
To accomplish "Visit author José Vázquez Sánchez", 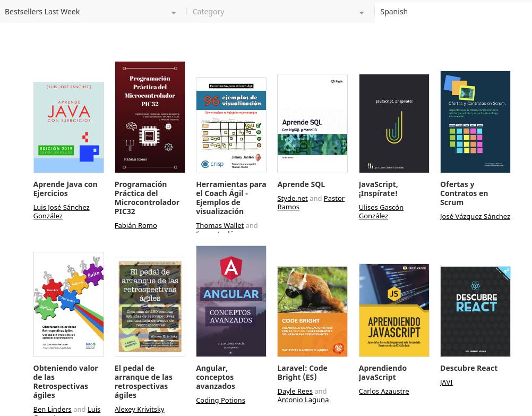I will [x=475, y=216].
